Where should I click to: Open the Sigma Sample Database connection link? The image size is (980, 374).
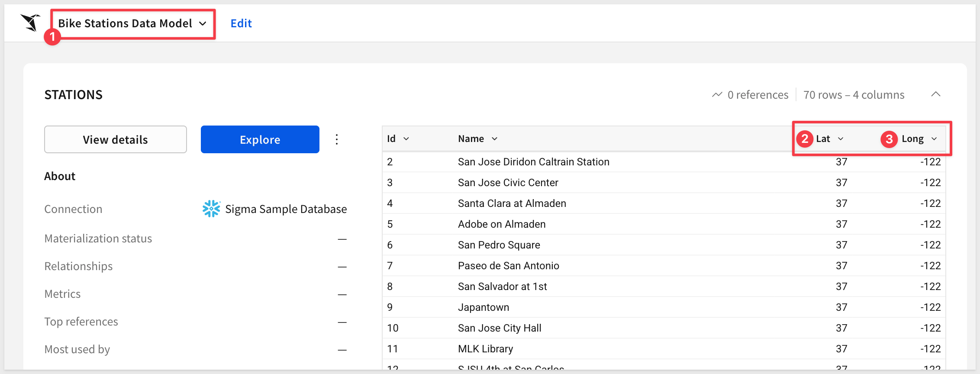(286, 209)
